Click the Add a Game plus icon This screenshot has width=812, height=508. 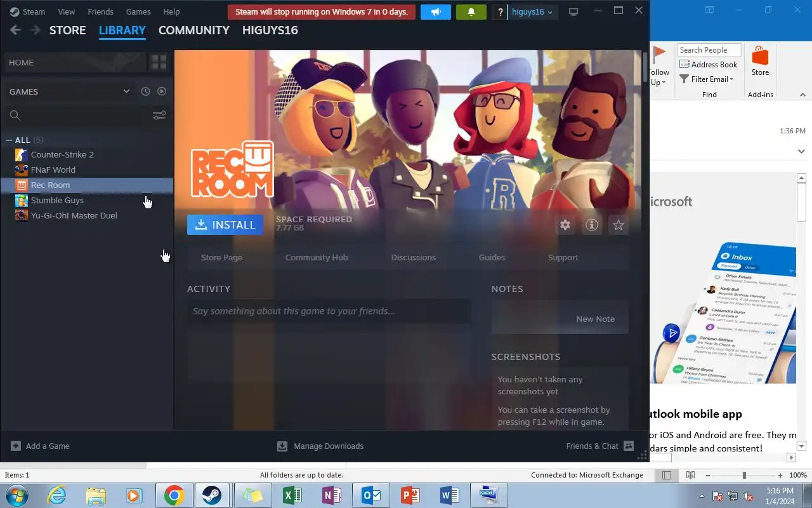(16, 446)
